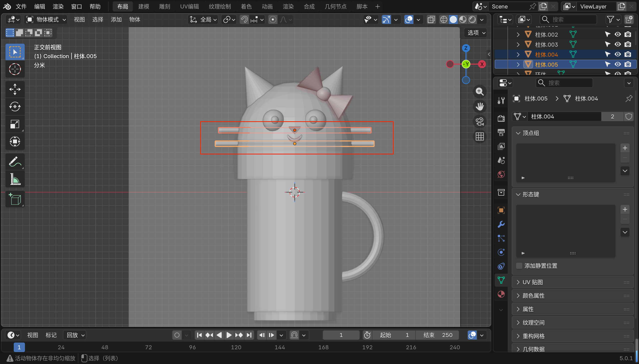Image resolution: width=639 pixels, height=364 pixels.
Task: Activate the Scale tool
Action: point(15,124)
